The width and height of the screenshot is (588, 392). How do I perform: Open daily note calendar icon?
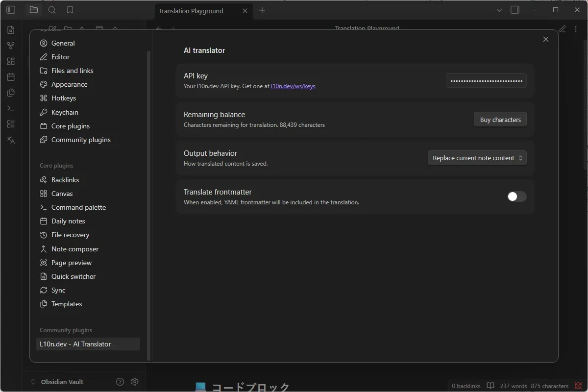click(11, 77)
